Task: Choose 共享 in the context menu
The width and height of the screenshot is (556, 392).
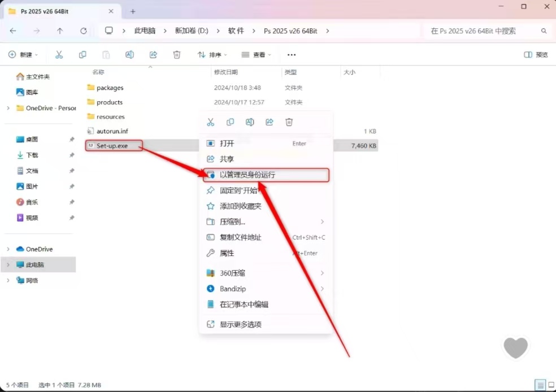Action: tap(266, 159)
